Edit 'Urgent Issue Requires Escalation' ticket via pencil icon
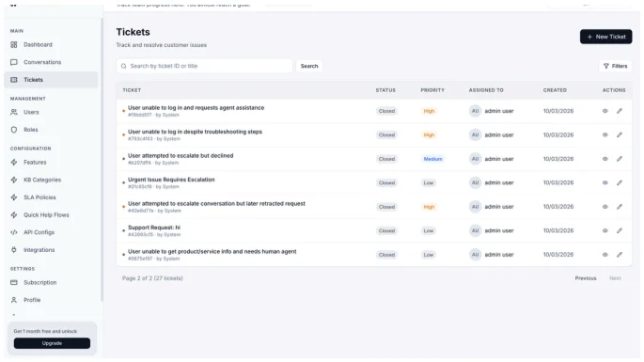644x362 pixels. [620, 182]
